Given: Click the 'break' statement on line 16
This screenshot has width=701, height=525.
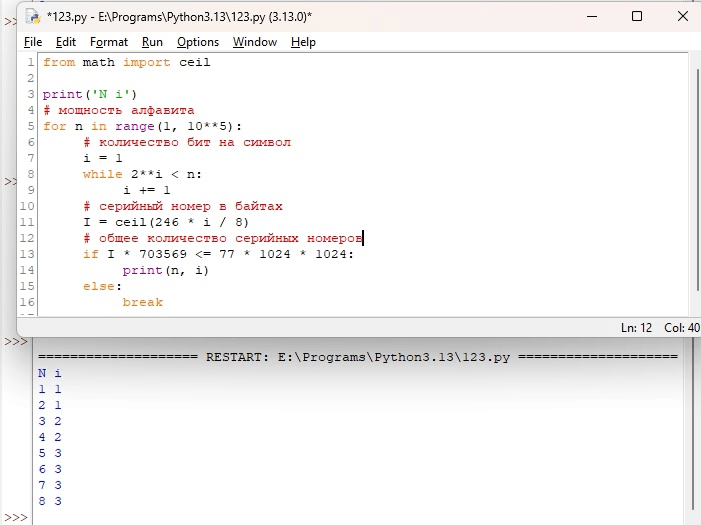Looking at the screenshot, I should (143, 302).
